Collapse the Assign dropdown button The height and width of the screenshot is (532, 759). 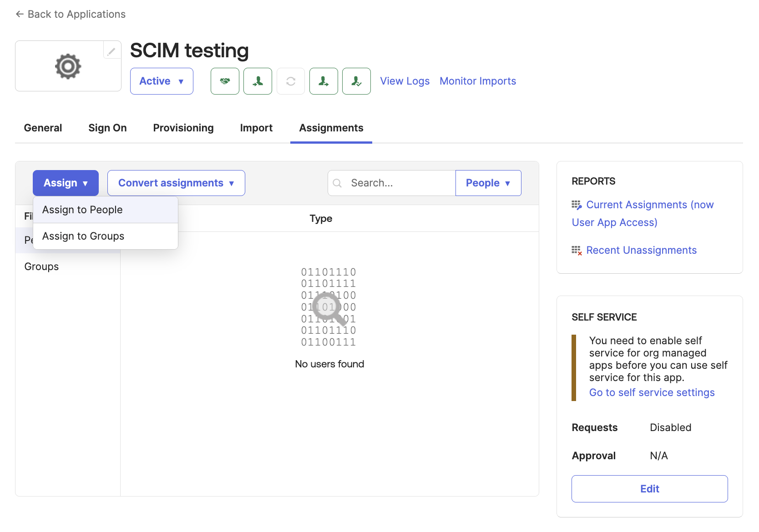point(66,183)
